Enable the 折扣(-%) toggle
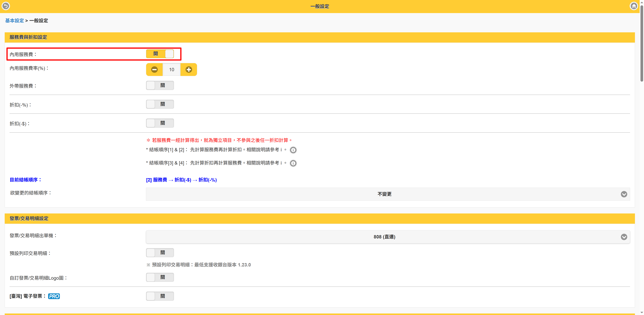The image size is (644, 315). [160, 104]
